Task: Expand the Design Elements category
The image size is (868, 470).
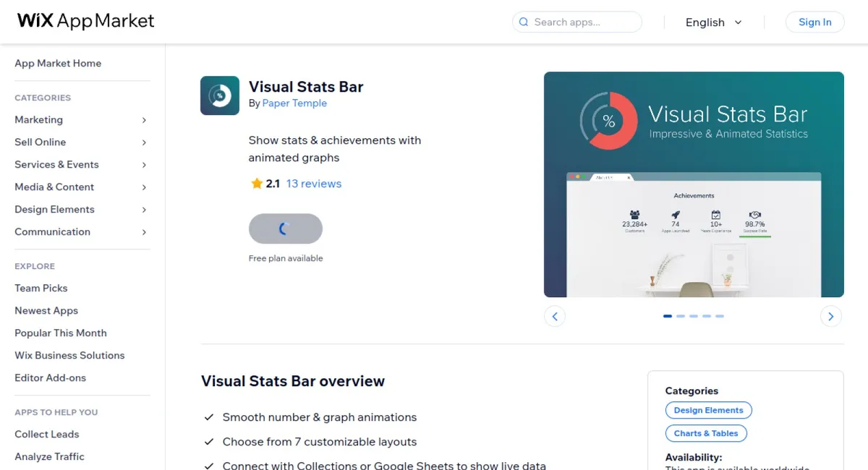Action: click(x=54, y=209)
